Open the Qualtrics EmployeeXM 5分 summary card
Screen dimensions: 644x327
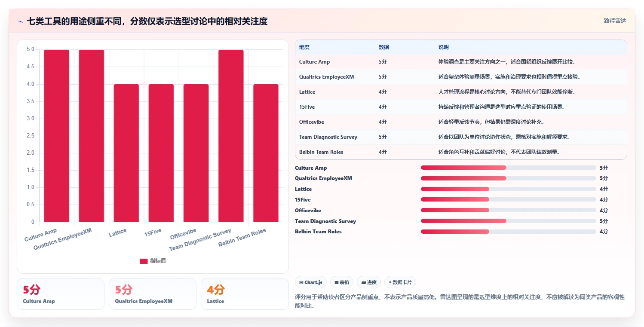coord(153,294)
